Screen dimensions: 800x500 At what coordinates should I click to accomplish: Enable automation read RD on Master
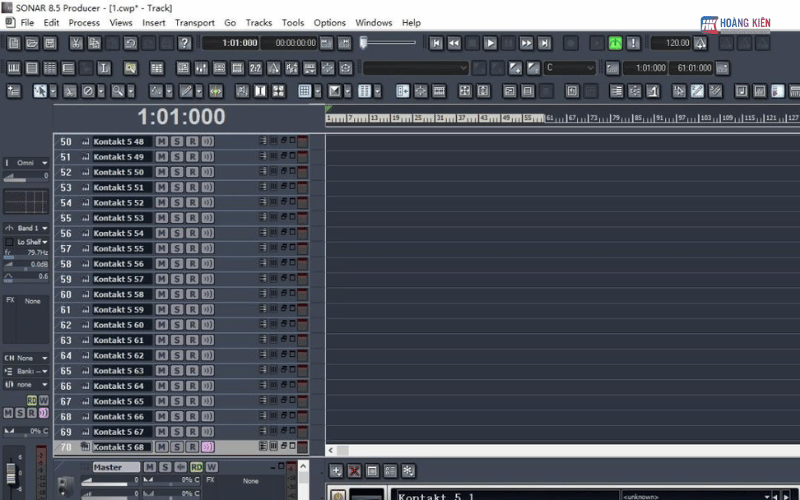click(196, 467)
